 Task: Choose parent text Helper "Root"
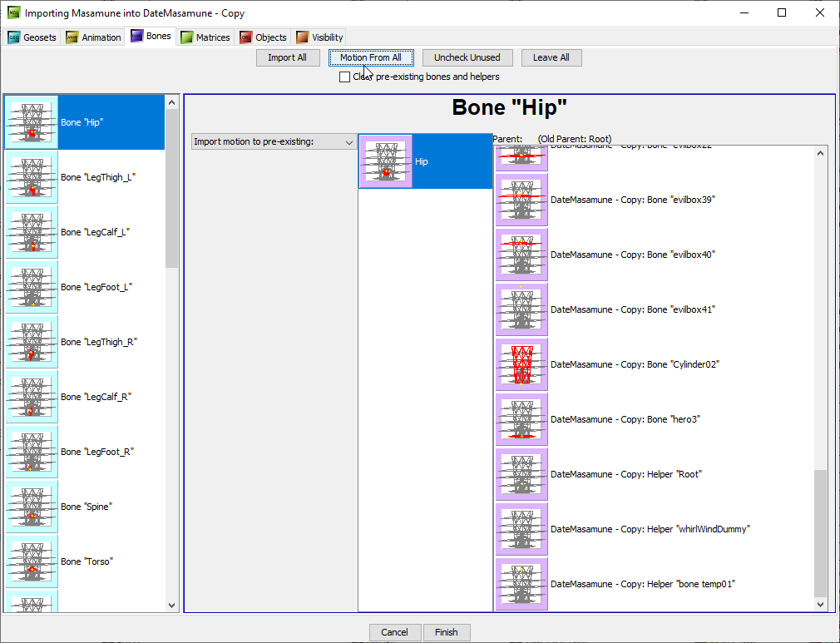pos(626,474)
